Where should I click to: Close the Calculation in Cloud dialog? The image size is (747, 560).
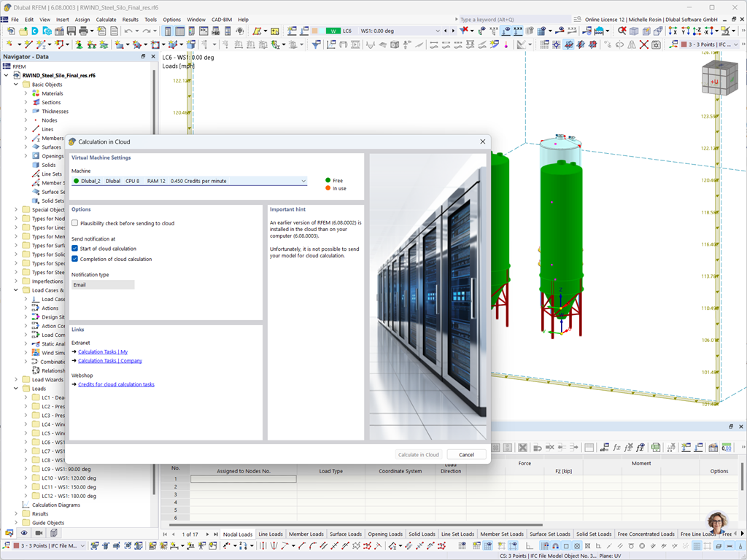coord(483,141)
